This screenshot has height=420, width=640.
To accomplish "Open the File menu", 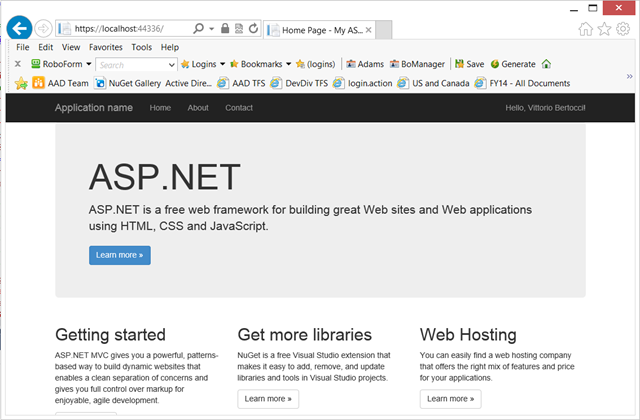I will pyautogui.click(x=23, y=47).
